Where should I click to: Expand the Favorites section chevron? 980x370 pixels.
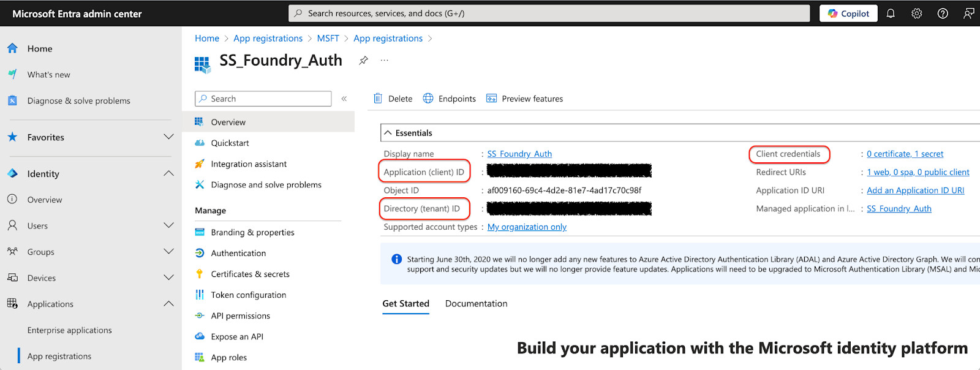pyautogui.click(x=168, y=137)
